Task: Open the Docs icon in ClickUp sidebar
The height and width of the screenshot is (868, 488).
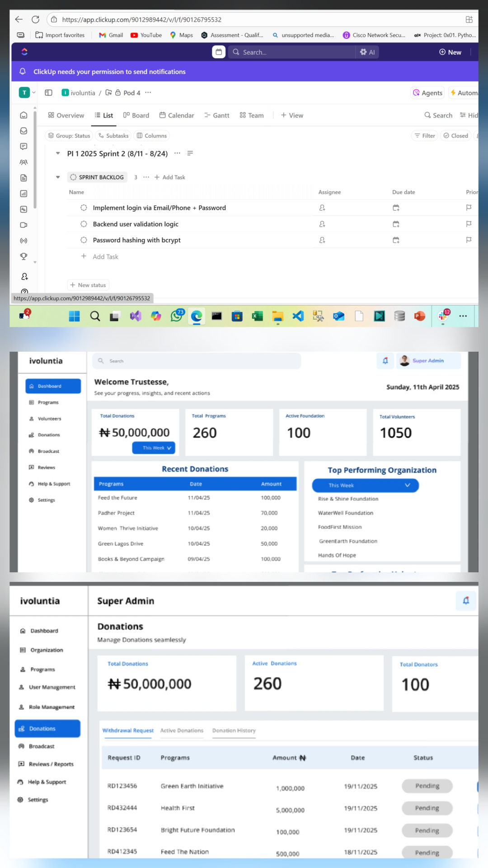Action: pos(24,178)
